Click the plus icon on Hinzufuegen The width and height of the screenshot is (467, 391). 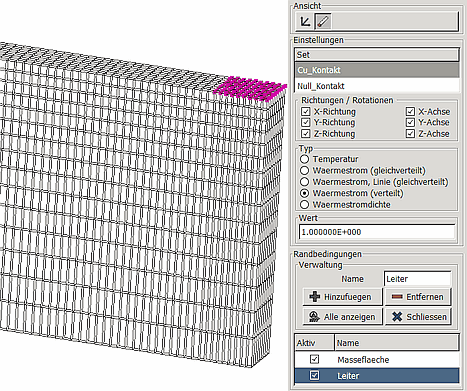tap(314, 296)
